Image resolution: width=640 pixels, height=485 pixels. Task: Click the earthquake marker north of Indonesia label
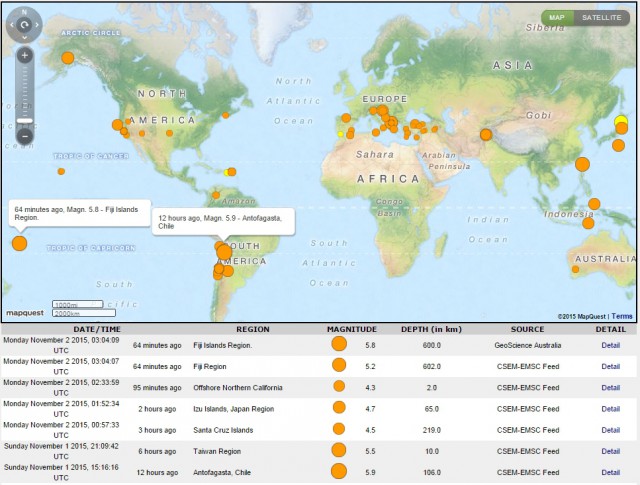pos(594,204)
